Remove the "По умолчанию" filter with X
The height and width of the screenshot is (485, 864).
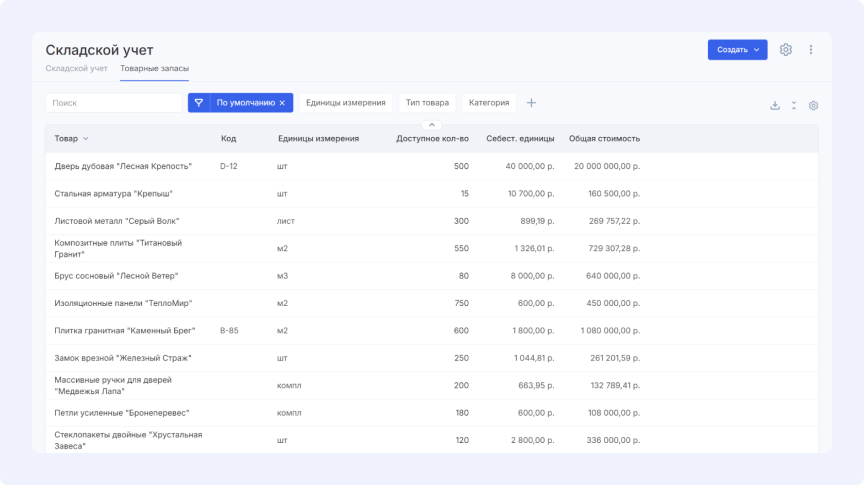[282, 103]
